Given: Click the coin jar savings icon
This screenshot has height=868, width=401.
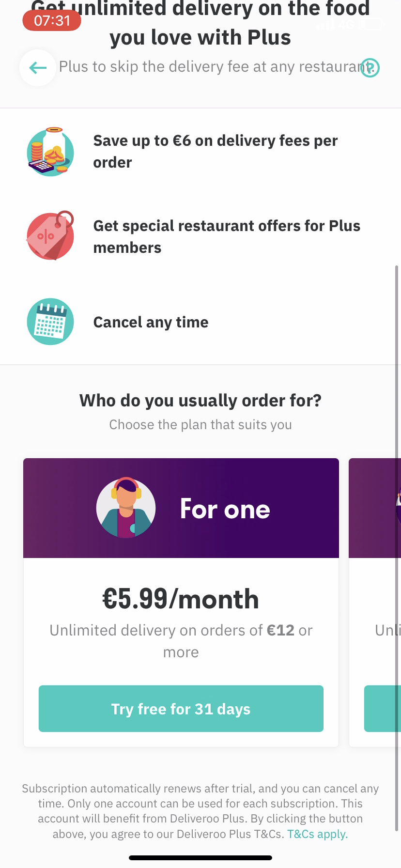Looking at the screenshot, I should 50,152.
